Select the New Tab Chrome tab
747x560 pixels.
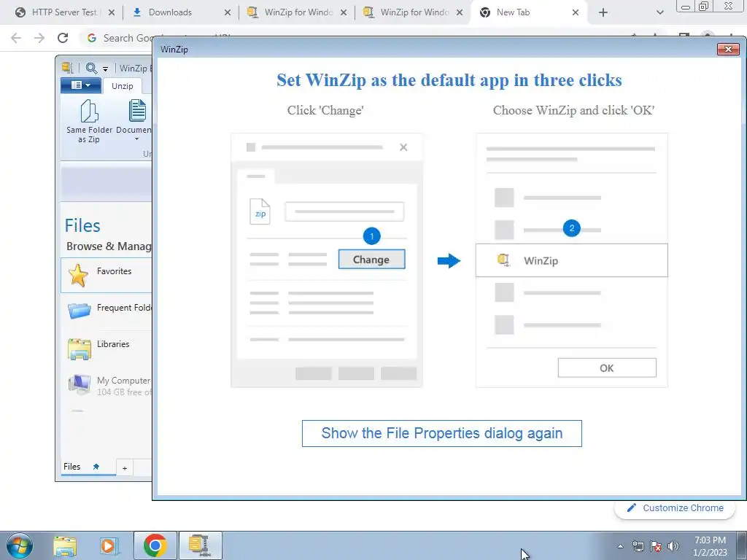tap(529, 12)
